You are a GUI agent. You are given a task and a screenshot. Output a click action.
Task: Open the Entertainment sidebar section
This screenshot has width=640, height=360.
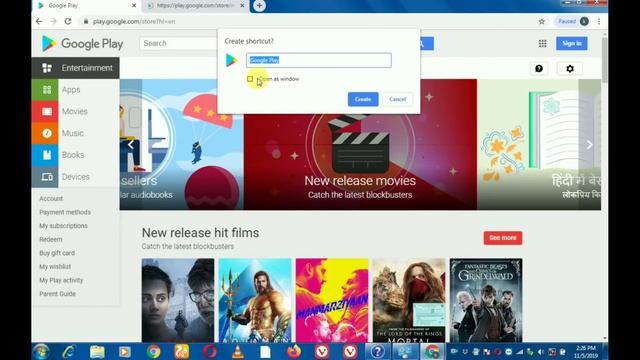[x=76, y=68]
